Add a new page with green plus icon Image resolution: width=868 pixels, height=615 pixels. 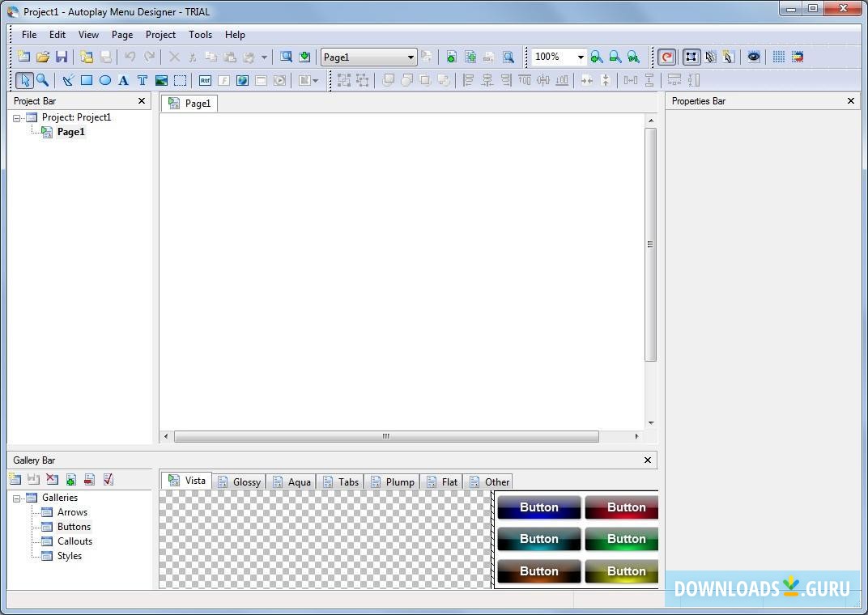[x=452, y=57]
